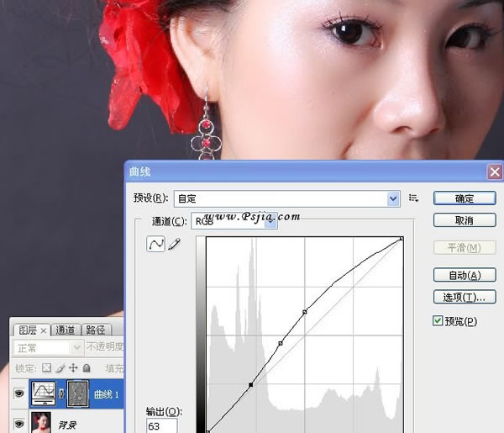Toggle lock image pixels brush icon
Screen dimensions: 504x433
click(60, 368)
